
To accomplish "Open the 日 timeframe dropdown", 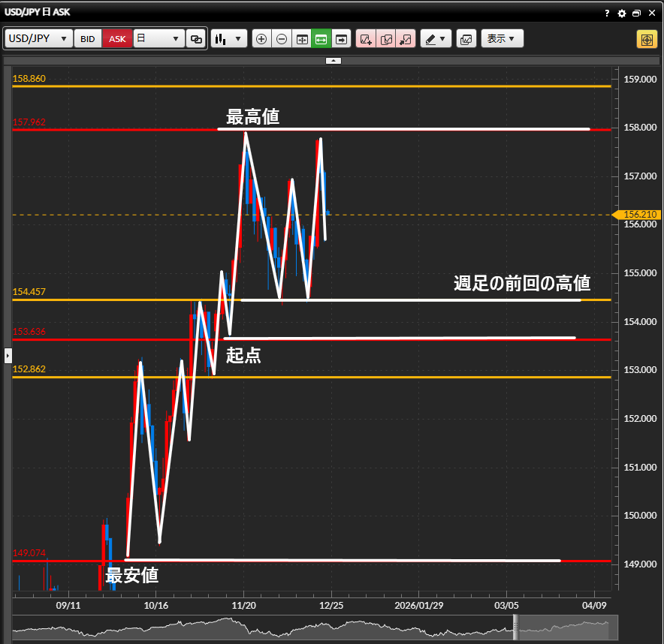I will point(158,38).
